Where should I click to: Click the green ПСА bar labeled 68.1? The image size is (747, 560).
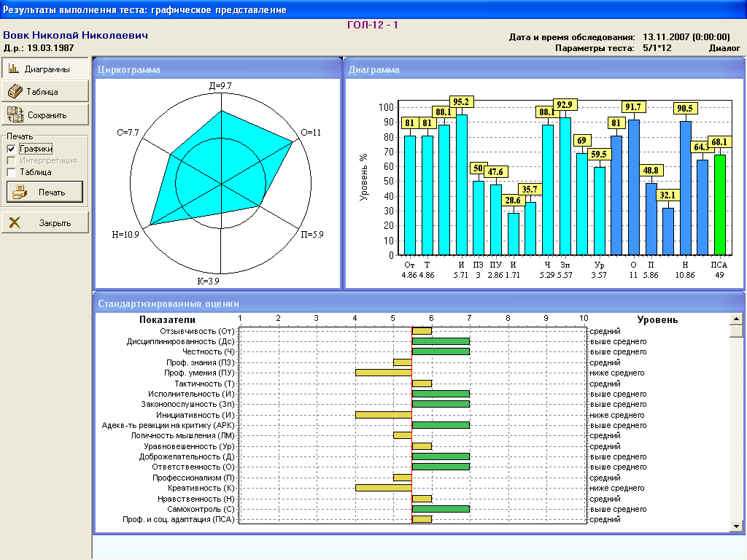[x=719, y=205]
